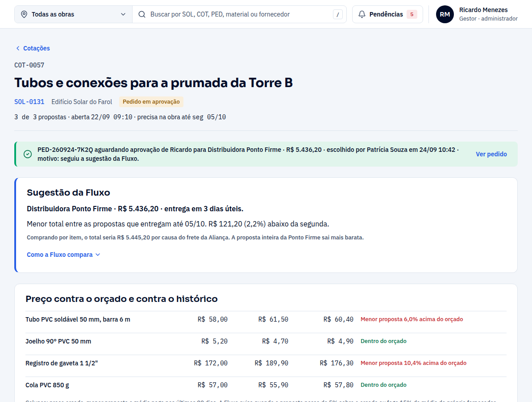Click Menor proposta 6,0% acima do orçado
Image resolution: width=532 pixels, height=402 pixels.
pos(411,319)
